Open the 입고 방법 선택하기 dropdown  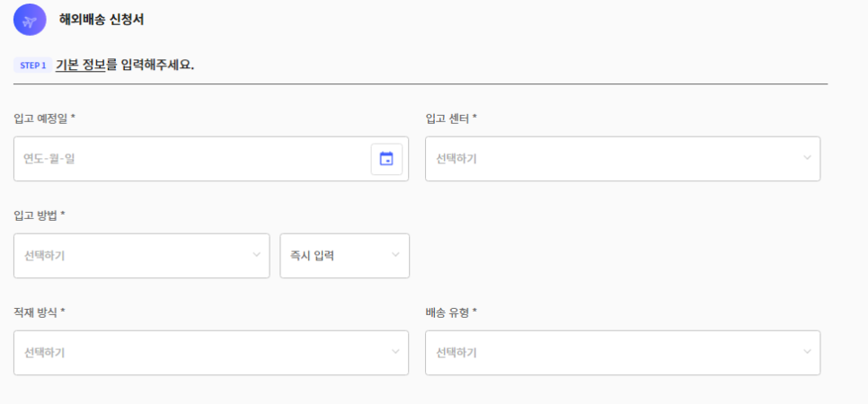(x=142, y=256)
